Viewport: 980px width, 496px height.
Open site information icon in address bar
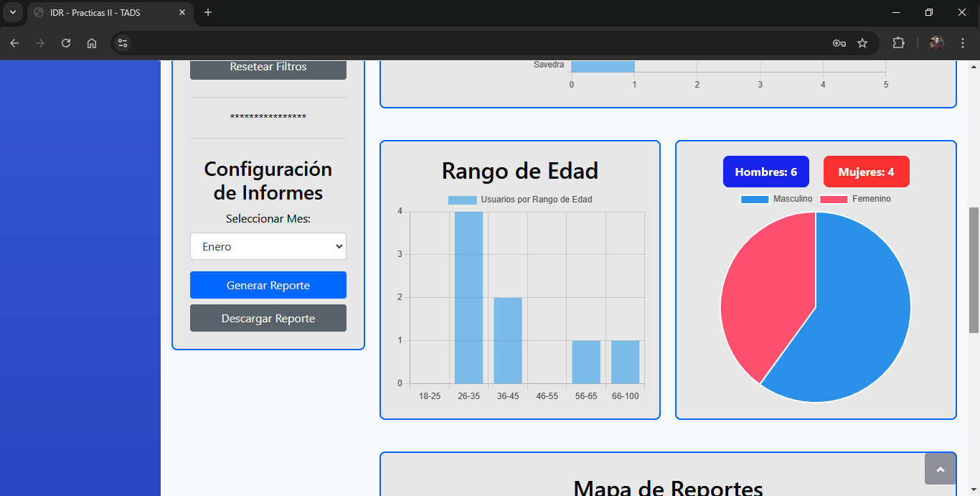click(122, 43)
